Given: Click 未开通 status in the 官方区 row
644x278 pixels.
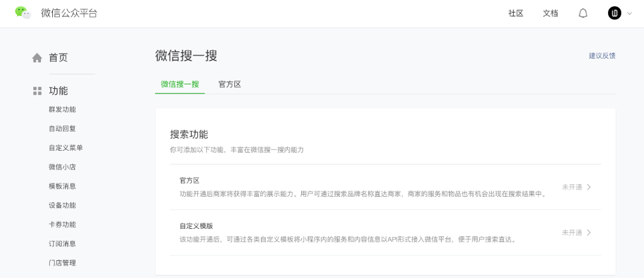Looking at the screenshot, I should click(x=572, y=187).
